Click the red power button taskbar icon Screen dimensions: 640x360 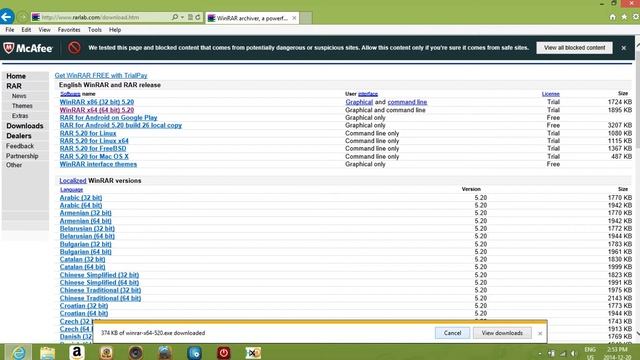pyautogui.click(x=224, y=352)
